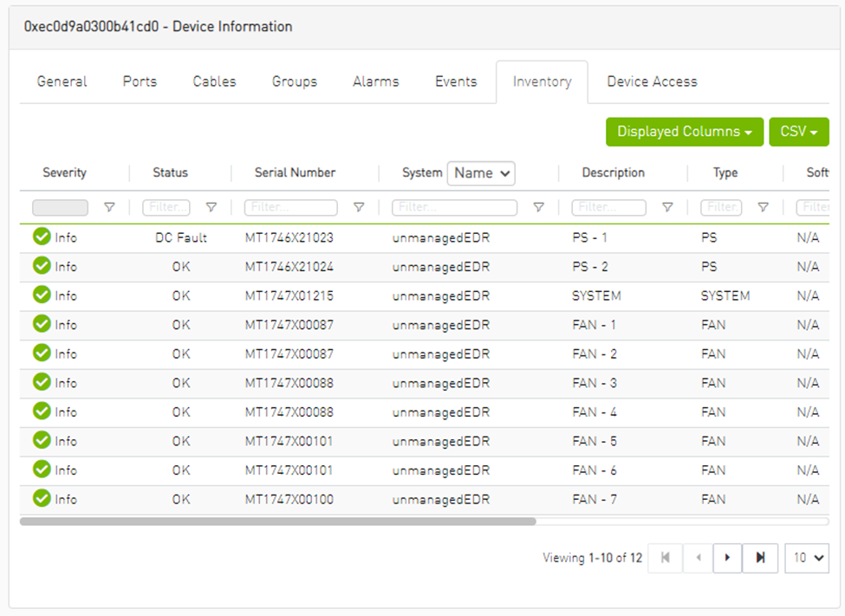Switch to the Ports tab
Image resolution: width=845 pixels, height=616 pixels.
point(140,81)
